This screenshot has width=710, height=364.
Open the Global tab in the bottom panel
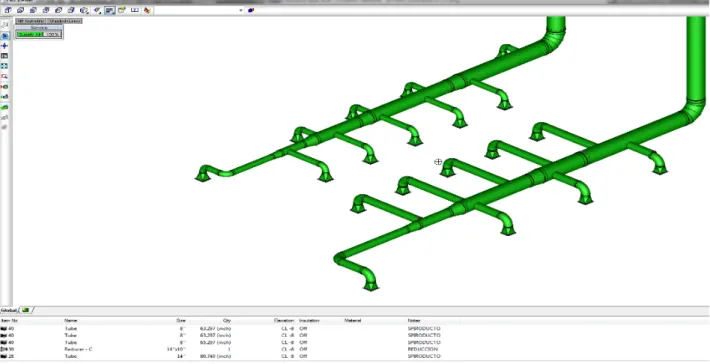point(9,310)
